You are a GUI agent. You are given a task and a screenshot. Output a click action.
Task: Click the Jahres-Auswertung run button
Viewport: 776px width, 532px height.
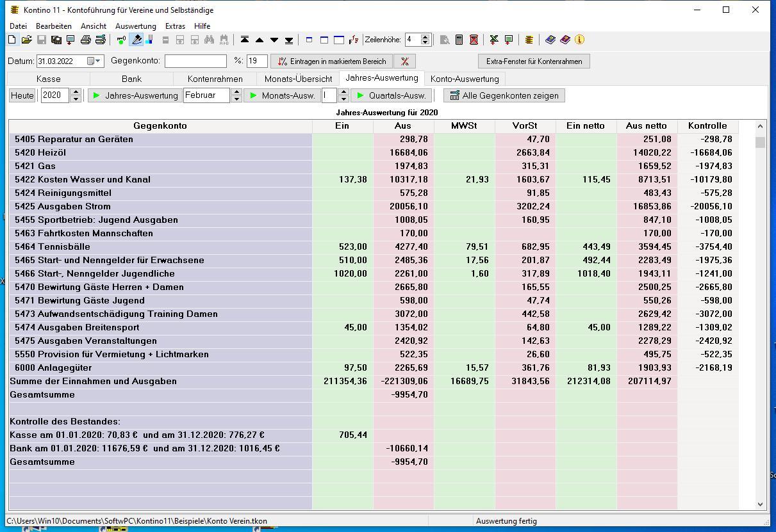tap(135, 95)
